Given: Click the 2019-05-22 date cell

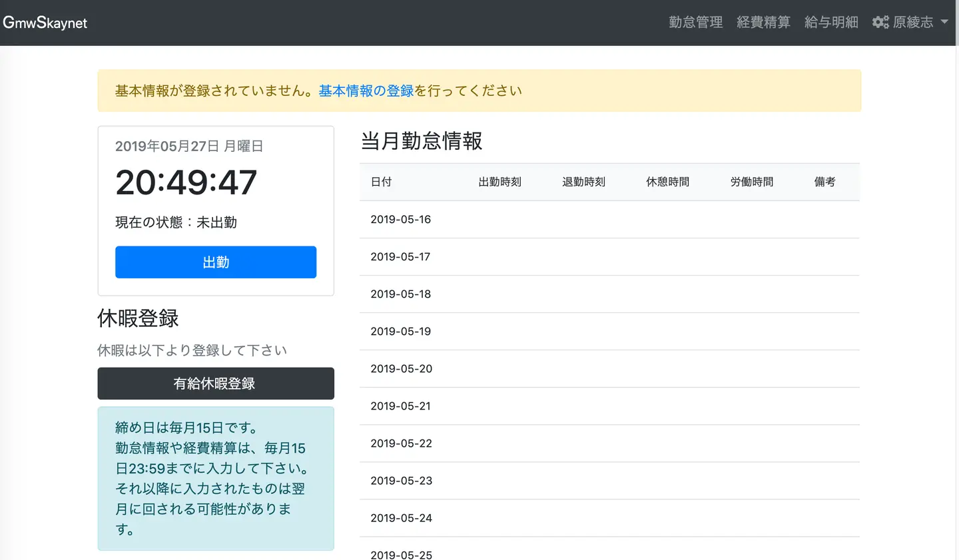Looking at the screenshot, I should click(x=401, y=443).
